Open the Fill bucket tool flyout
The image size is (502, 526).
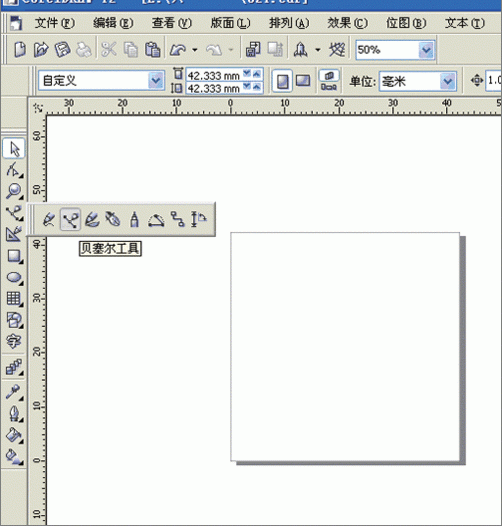tap(14, 435)
